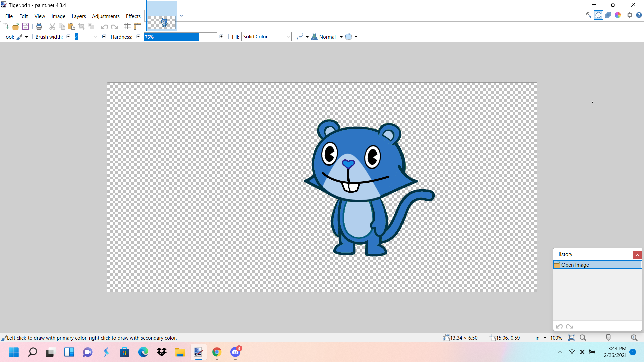This screenshot has width=644, height=362.
Task: Toggle the rulers icon
Action: pos(137,26)
